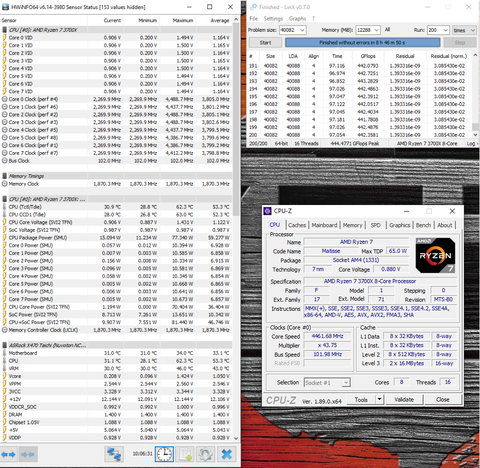This screenshot has width=480, height=468.
Task: Open Socket #1 selection dropdown in CPU-Z
Action: pos(346,383)
